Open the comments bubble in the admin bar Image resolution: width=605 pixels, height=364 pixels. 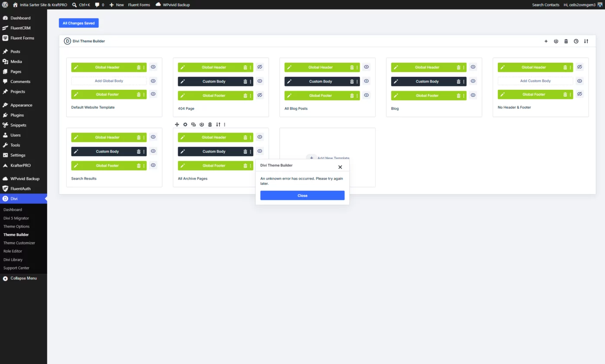99,5
